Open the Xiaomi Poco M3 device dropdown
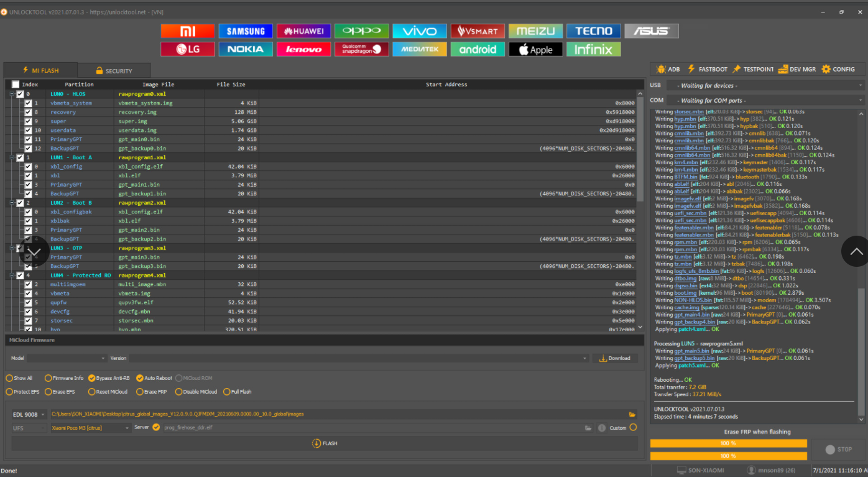 tap(91, 428)
